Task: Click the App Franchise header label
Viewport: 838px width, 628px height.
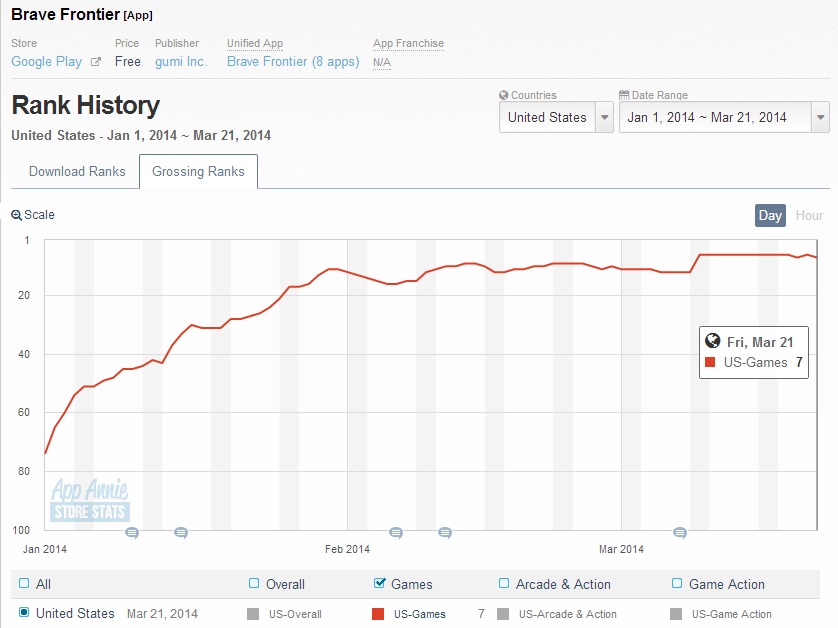Action: coord(408,43)
